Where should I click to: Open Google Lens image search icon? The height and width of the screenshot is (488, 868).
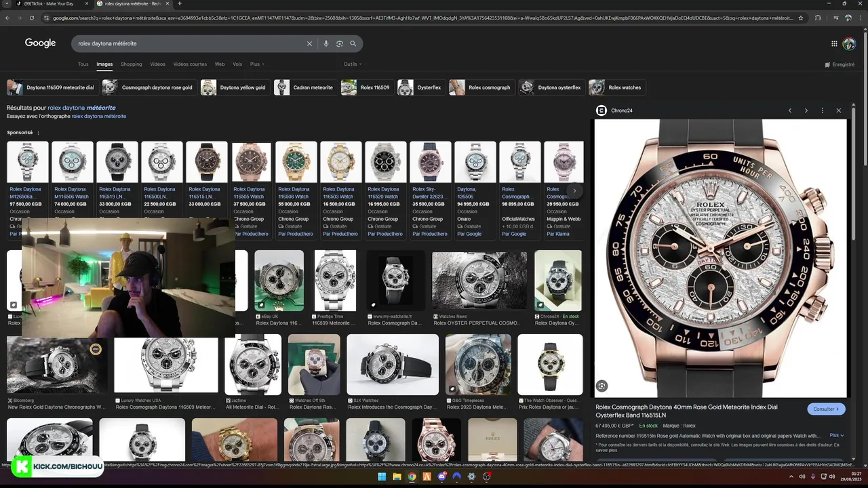pos(339,43)
